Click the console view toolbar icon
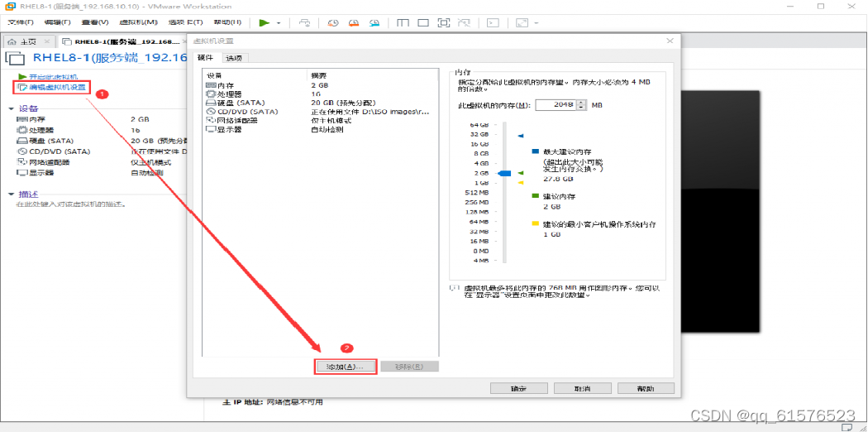Image resolution: width=868 pixels, height=432 pixels. tap(493, 22)
